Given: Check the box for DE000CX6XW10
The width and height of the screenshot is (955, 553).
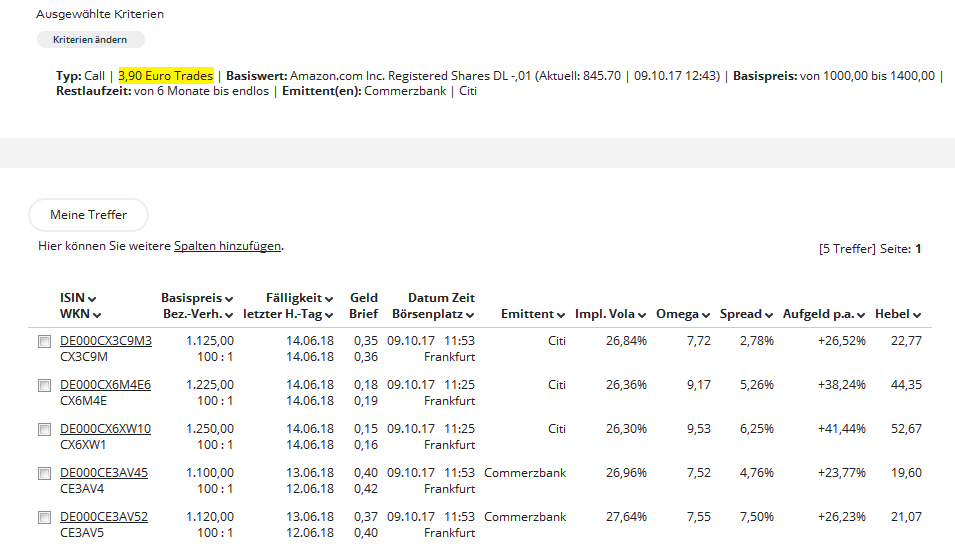Looking at the screenshot, I should [x=44, y=430].
